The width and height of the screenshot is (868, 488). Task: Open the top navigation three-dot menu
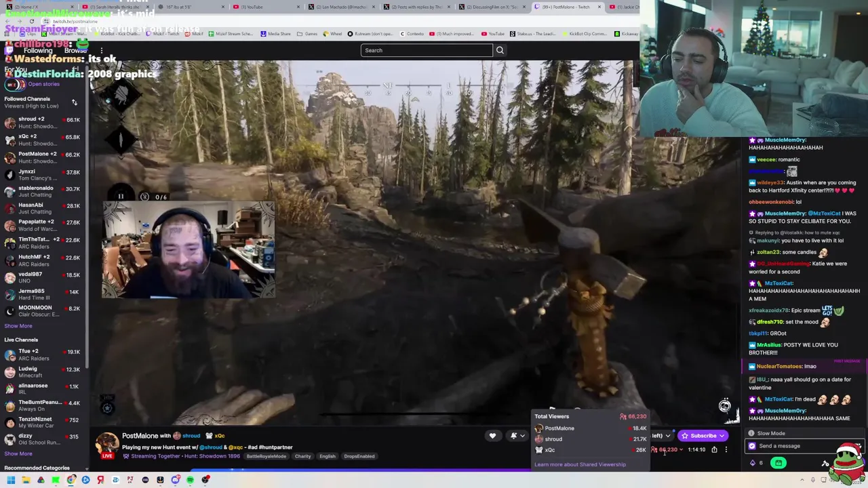tap(101, 51)
